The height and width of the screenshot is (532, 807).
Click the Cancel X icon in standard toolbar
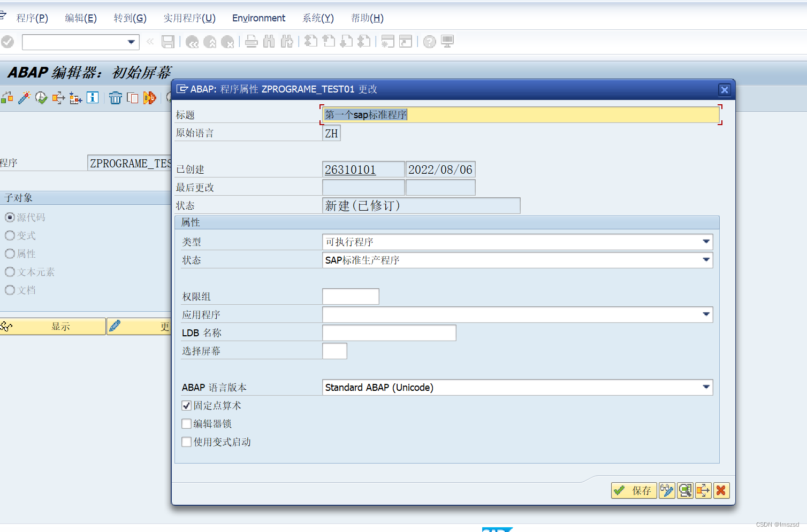coord(227,42)
